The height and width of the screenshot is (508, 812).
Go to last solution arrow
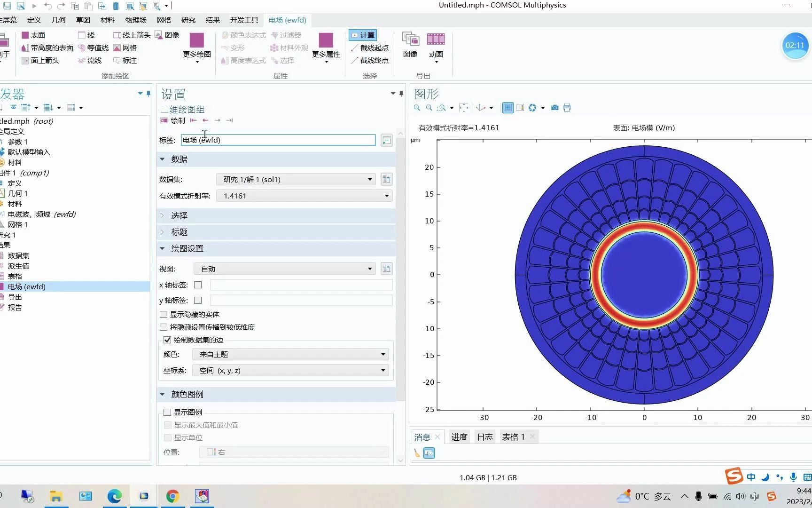(229, 121)
